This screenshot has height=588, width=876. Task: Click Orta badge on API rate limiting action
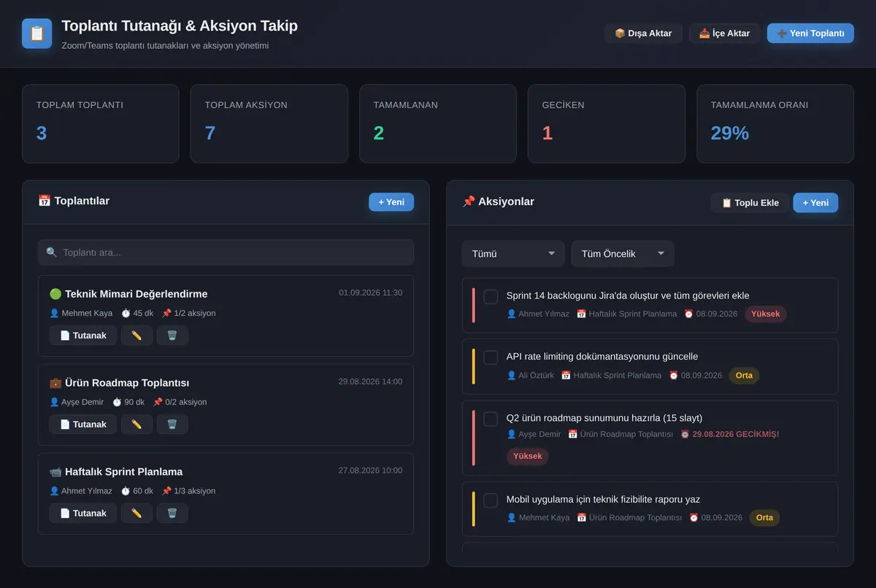pos(744,376)
